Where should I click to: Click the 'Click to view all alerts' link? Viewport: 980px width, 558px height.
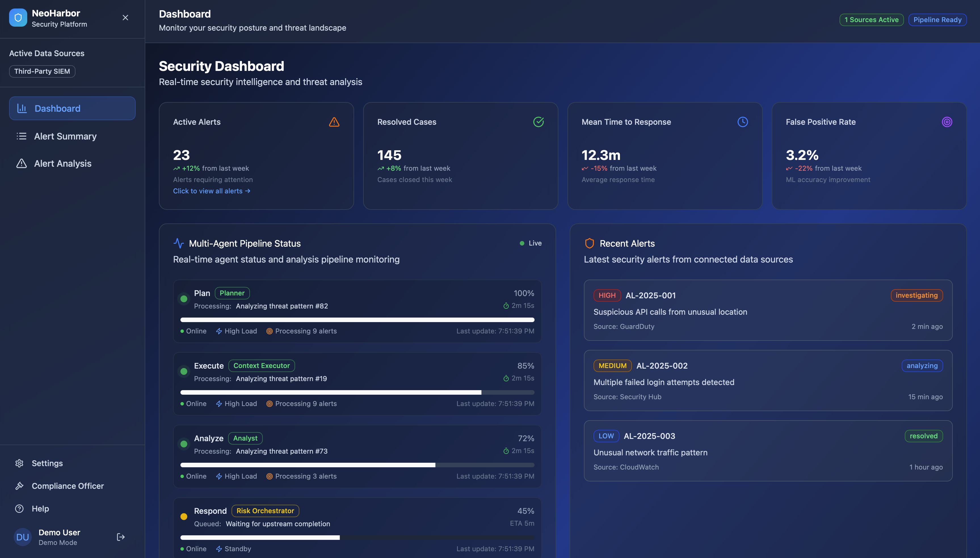click(211, 191)
